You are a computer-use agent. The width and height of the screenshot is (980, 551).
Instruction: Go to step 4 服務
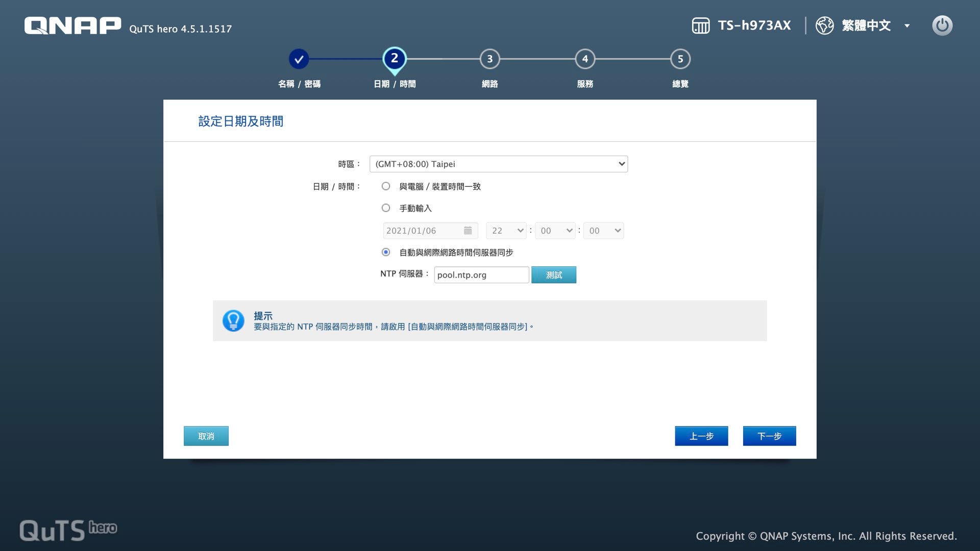click(x=585, y=59)
